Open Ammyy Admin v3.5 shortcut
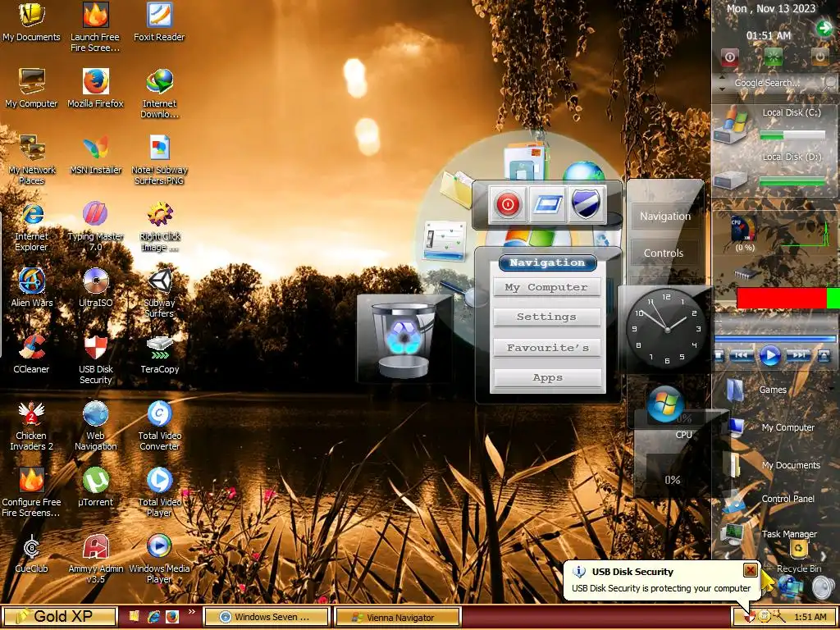840x630 pixels. pyautogui.click(x=95, y=559)
